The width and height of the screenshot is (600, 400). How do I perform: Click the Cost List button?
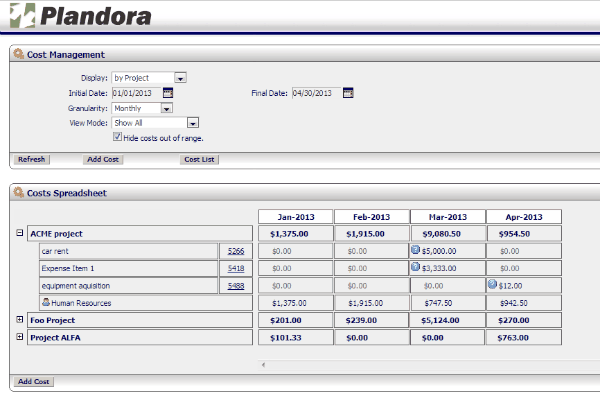(x=199, y=160)
